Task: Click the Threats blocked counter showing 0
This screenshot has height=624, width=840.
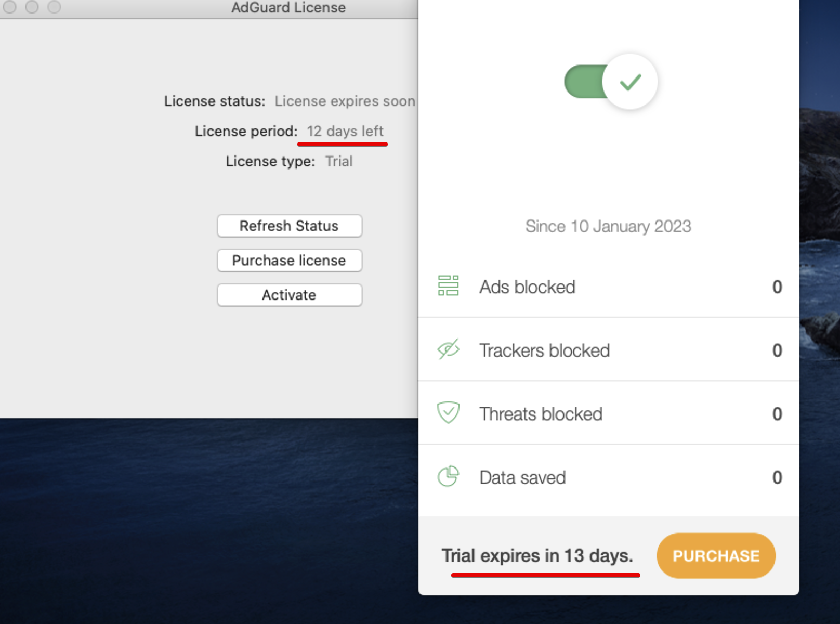Action: coord(777,413)
